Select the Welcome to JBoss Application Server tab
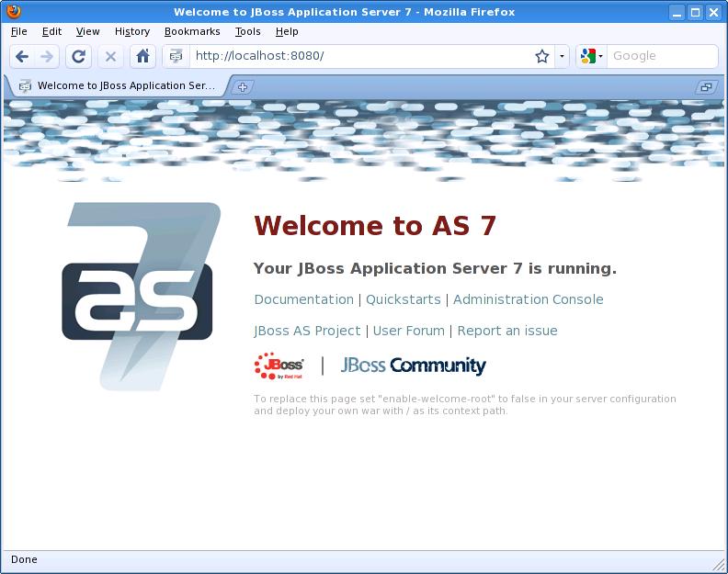The height and width of the screenshot is (574, 728). pyautogui.click(x=119, y=85)
